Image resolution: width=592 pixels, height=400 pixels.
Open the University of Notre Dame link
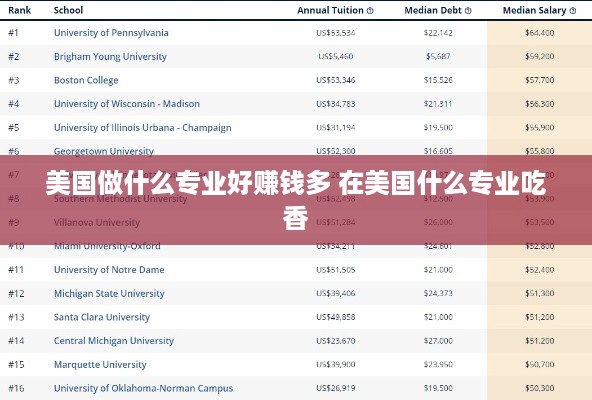point(109,270)
